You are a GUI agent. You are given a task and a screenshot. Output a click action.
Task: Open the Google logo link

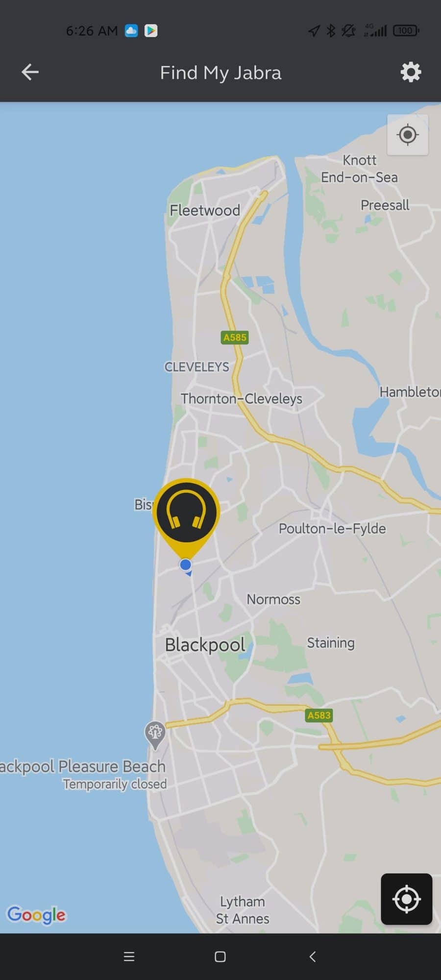pos(36,914)
